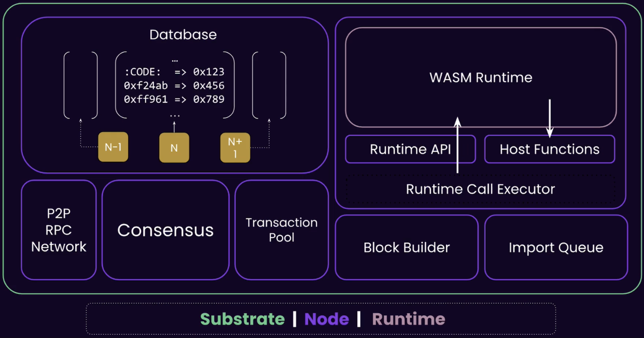This screenshot has height=338, width=644.
Task: Click the WASM Runtime box
Action: [x=481, y=77]
